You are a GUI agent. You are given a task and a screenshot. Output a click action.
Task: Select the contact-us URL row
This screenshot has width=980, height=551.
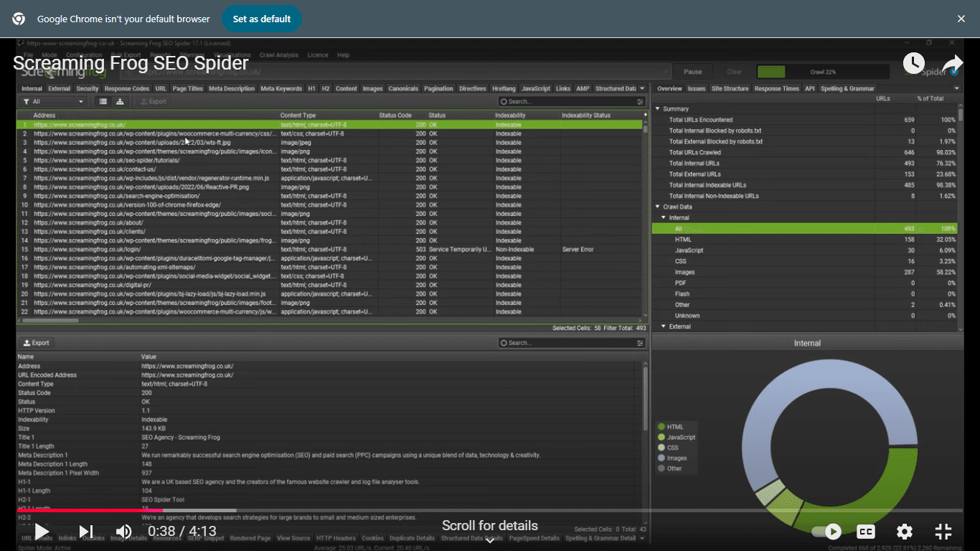[329, 169]
